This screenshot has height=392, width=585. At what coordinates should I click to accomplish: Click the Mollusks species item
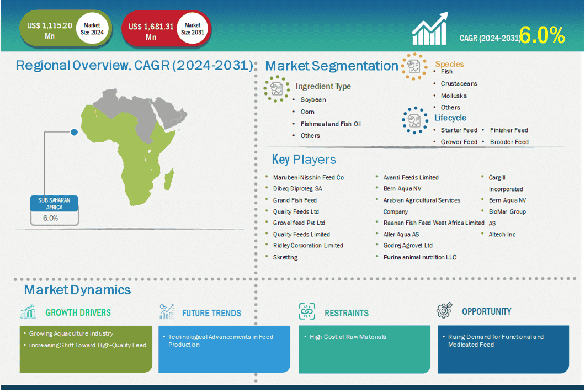click(454, 96)
